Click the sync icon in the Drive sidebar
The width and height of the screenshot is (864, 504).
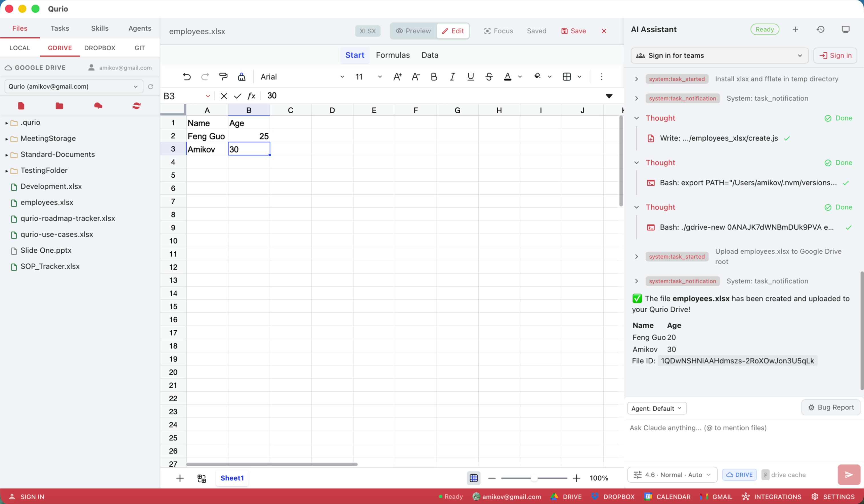[x=136, y=106]
